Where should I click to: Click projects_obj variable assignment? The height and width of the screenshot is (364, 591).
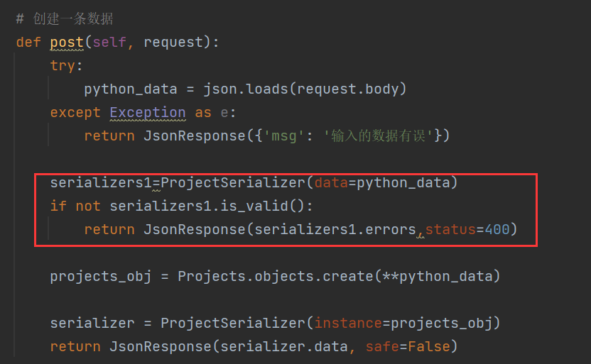click(101, 277)
